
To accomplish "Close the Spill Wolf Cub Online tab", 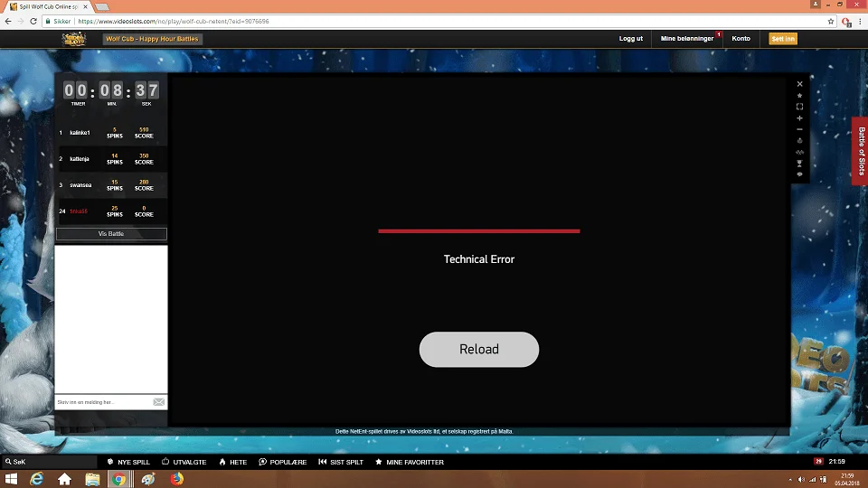I will pos(85,6).
